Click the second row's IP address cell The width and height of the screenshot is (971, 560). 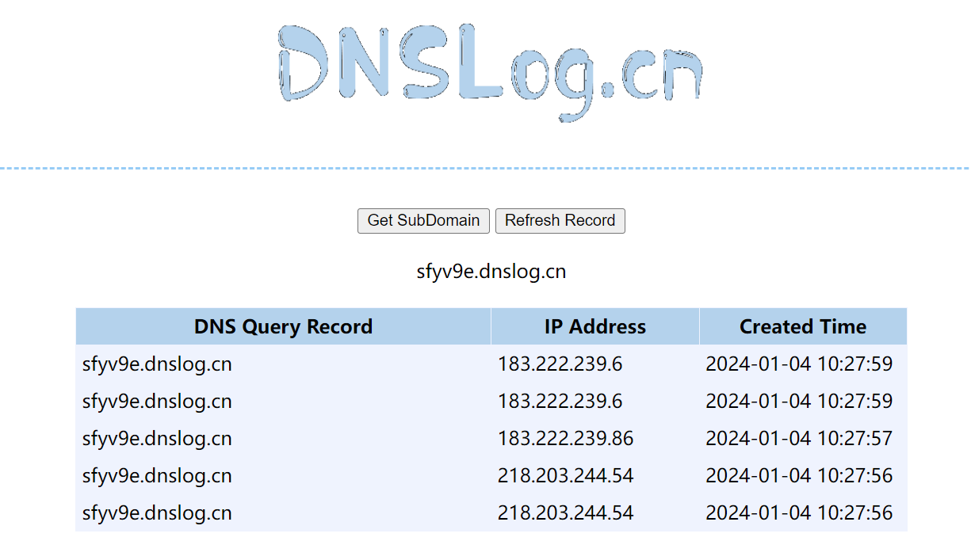[560, 402]
